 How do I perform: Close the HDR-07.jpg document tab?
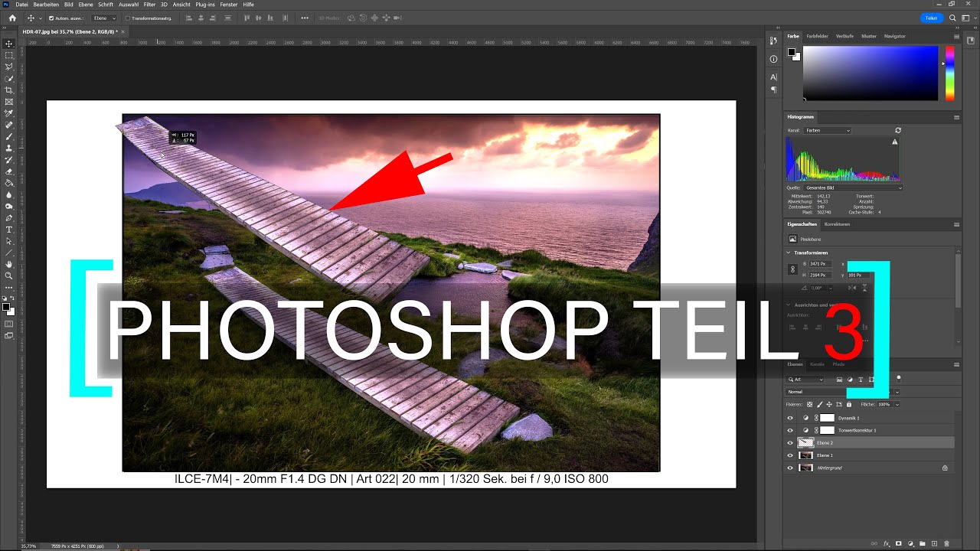pos(123,32)
